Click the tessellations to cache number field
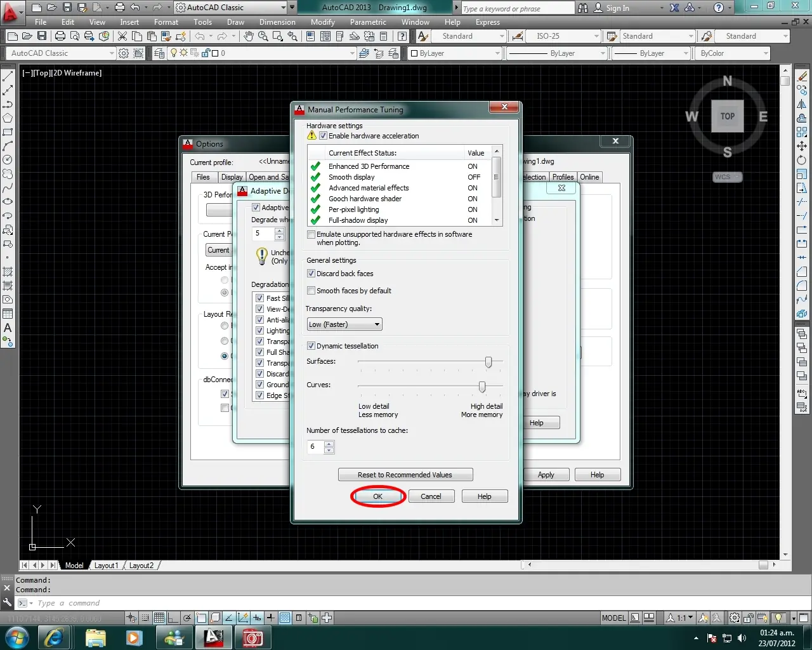Viewport: 812px width, 650px height. (315, 447)
